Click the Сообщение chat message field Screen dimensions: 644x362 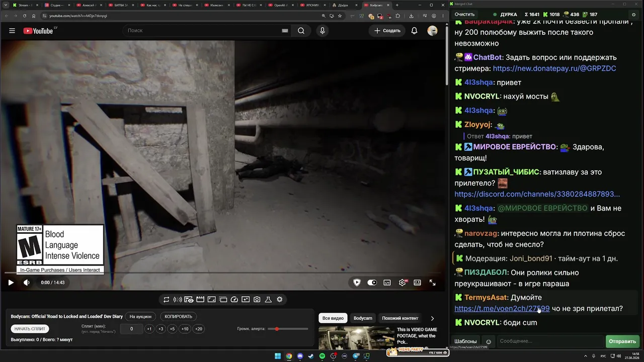[550, 341]
